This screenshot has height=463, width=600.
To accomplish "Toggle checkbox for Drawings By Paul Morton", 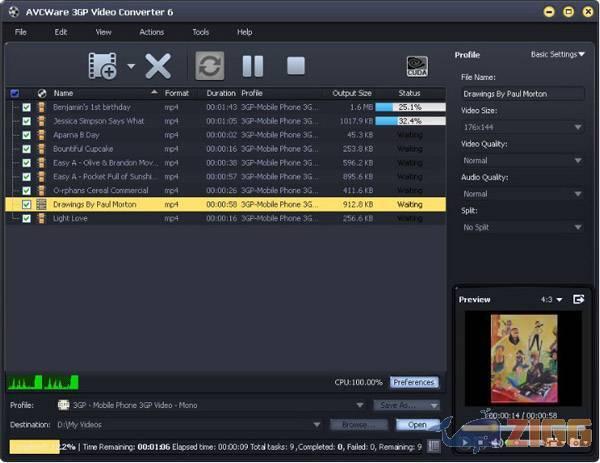I will tap(27, 204).
